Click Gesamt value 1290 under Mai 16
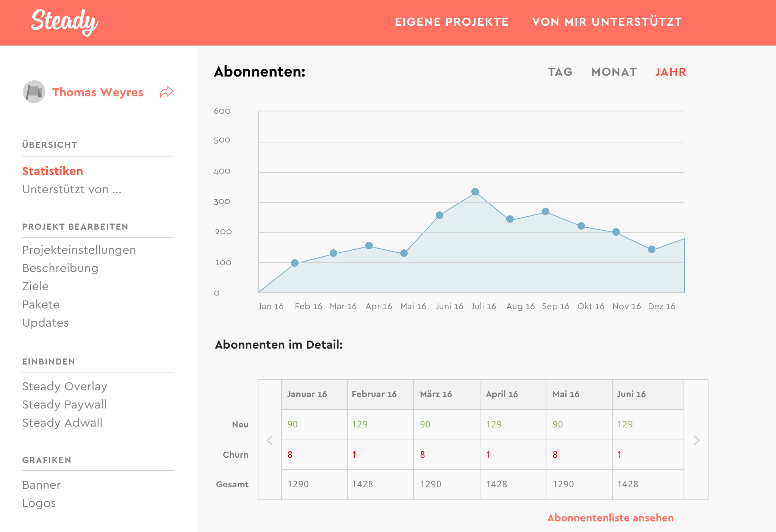 coord(563,484)
